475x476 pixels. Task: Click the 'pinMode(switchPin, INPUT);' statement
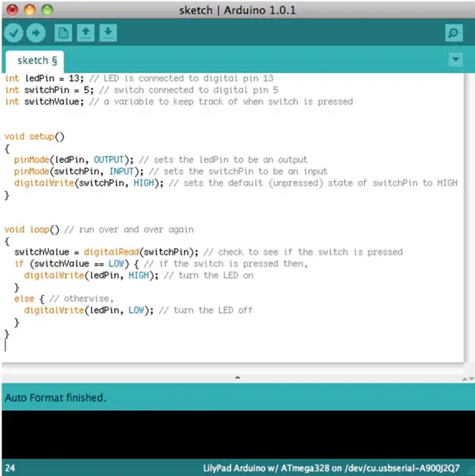[x=79, y=172]
